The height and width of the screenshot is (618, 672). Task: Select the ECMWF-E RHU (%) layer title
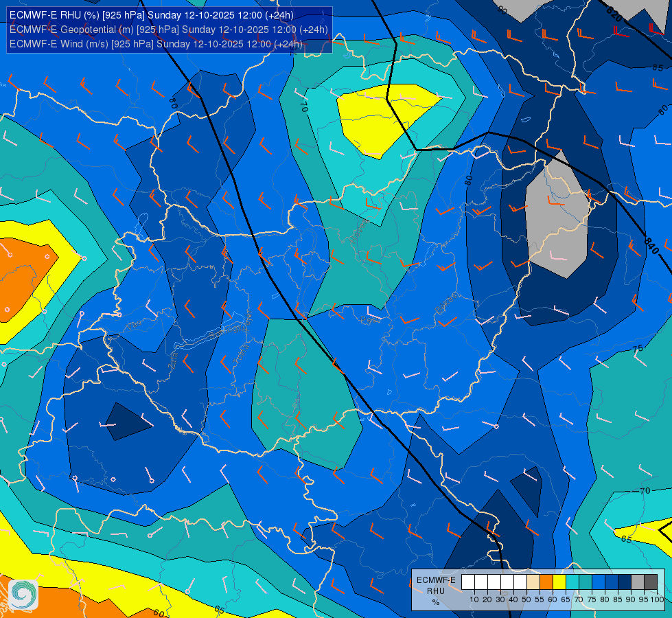pos(151,15)
